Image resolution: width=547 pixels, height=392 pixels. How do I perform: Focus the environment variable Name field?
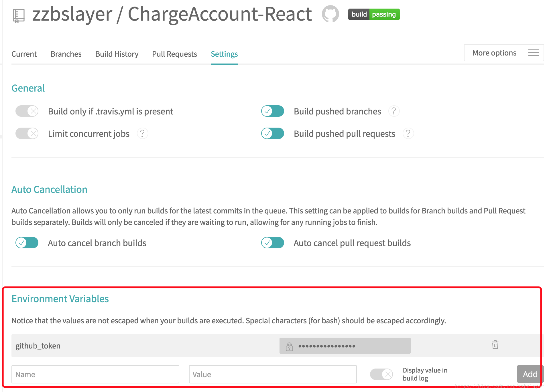(95, 374)
